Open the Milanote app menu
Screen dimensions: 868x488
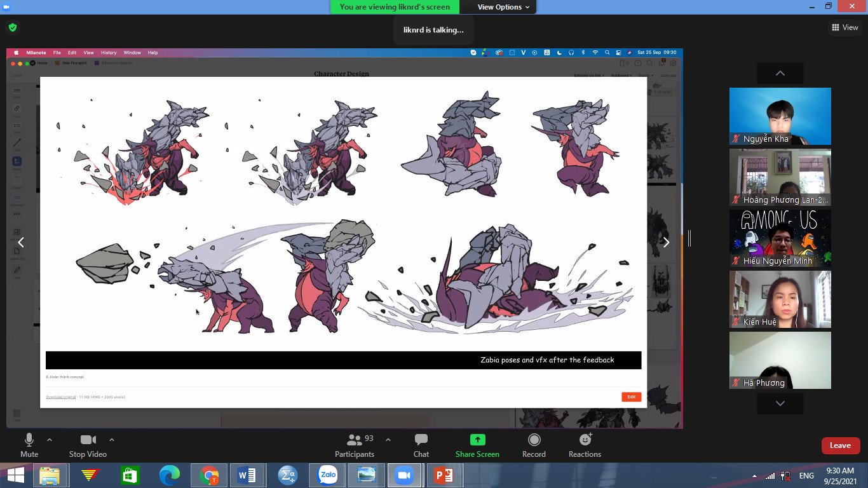pos(36,53)
